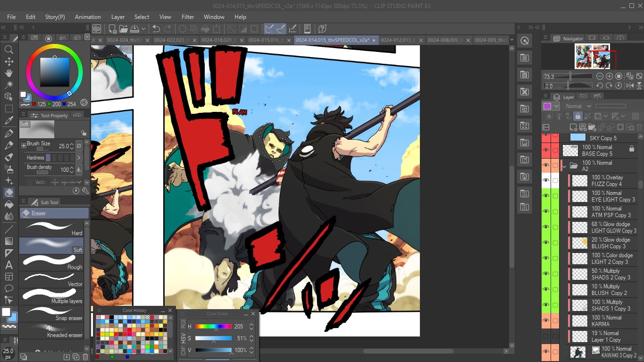Hide the FUZZ Copy 4 layer

546,181
